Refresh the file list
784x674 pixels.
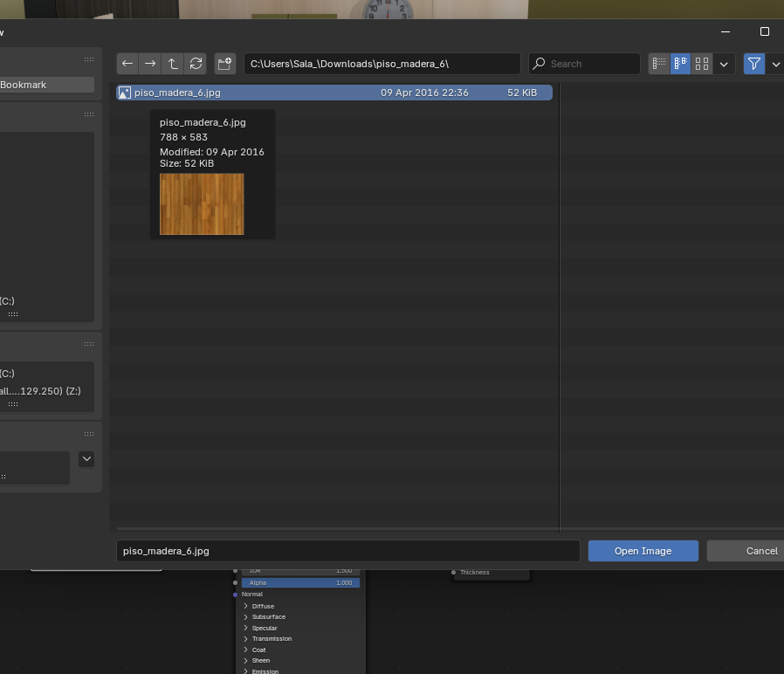coord(196,64)
